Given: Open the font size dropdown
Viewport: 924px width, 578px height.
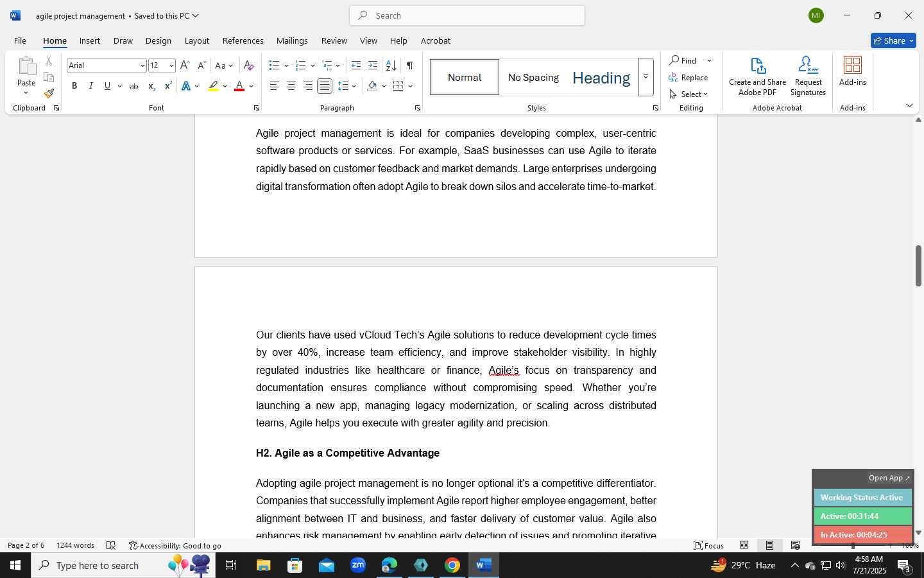Looking at the screenshot, I should click(171, 66).
